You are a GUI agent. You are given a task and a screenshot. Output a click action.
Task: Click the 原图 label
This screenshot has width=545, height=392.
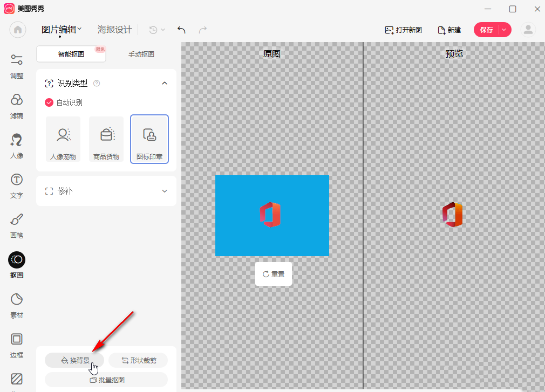pyautogui.click(x=272, y=54)
